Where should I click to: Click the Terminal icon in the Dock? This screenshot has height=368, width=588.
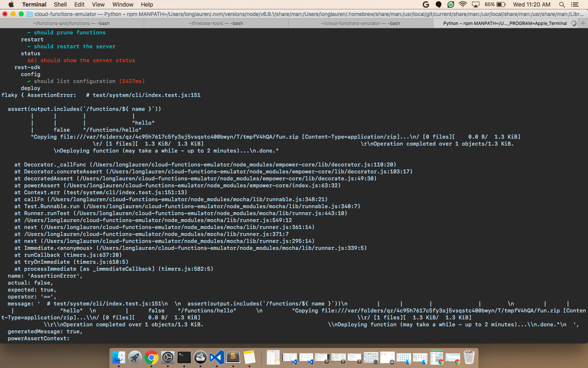click(184, 357)
